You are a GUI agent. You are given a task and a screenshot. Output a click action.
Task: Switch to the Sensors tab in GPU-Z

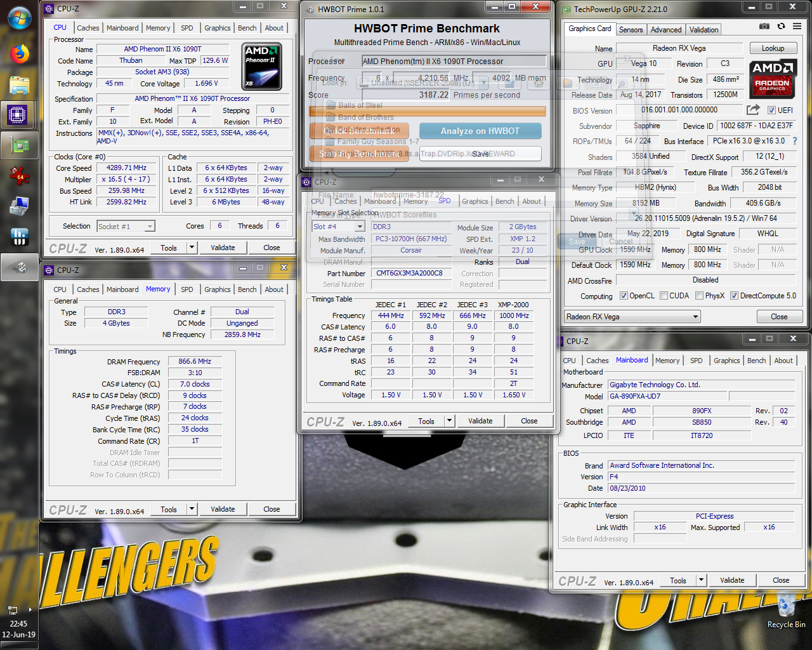(631, 30)
